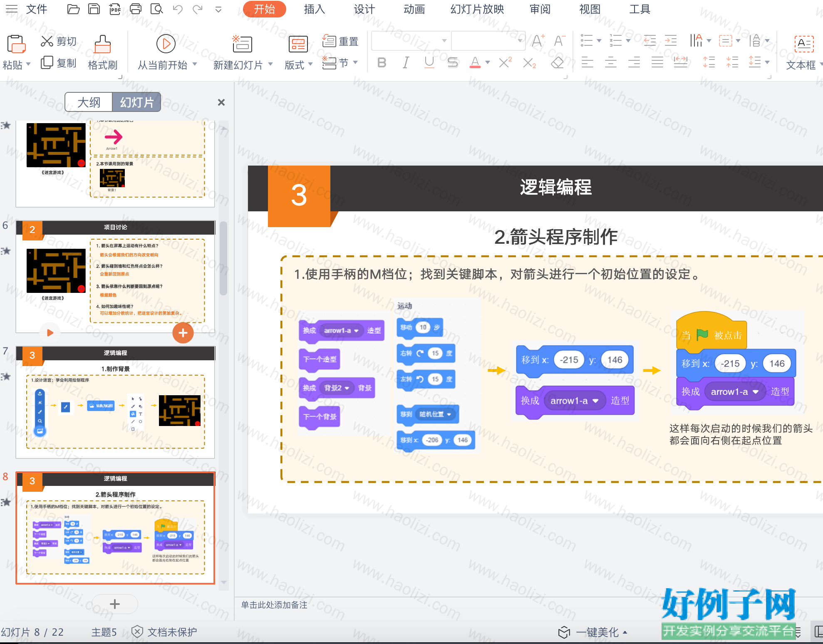The width and height of the screenshot is (823, 644).
Task: Click the print icon
Action: pyautogui.click(x=136, y=9)
